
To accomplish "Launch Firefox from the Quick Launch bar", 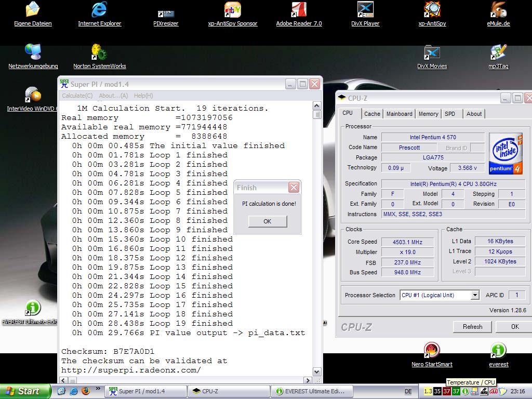I will (86, 391).
